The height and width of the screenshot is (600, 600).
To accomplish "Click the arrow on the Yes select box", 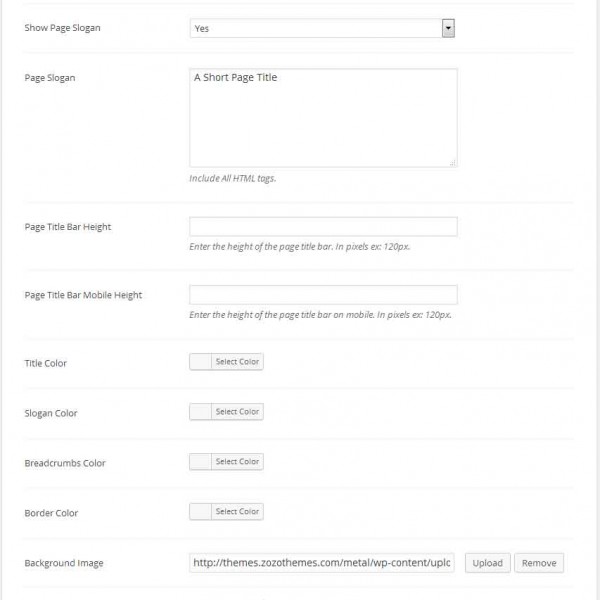I will pos(448,29).
